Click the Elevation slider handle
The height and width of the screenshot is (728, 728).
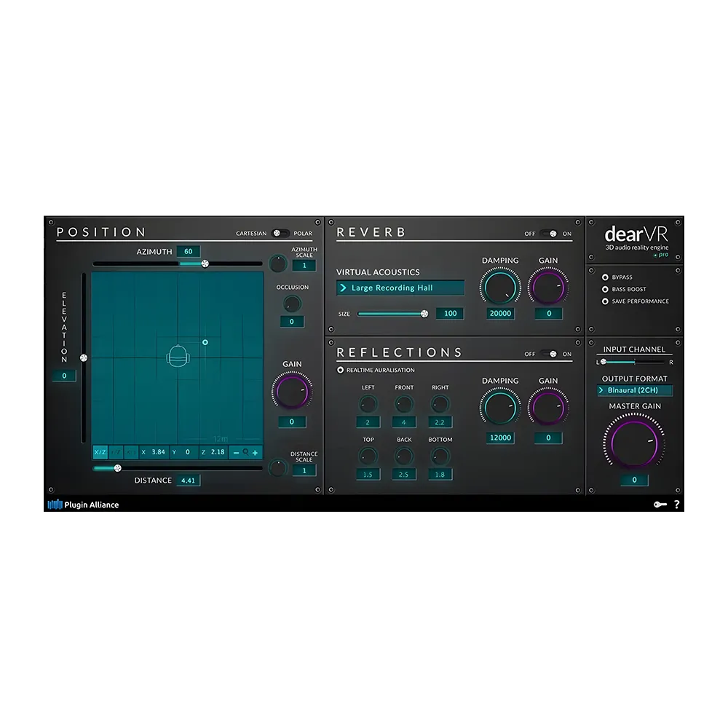pos(84,358)
